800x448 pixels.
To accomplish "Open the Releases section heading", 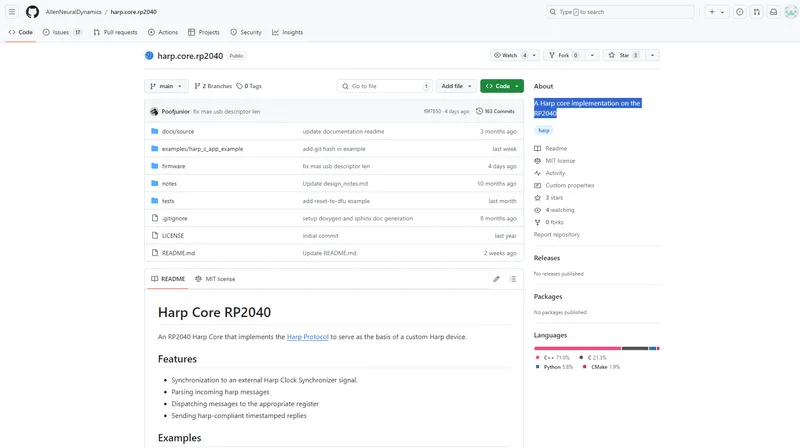I will click(547, 258).
